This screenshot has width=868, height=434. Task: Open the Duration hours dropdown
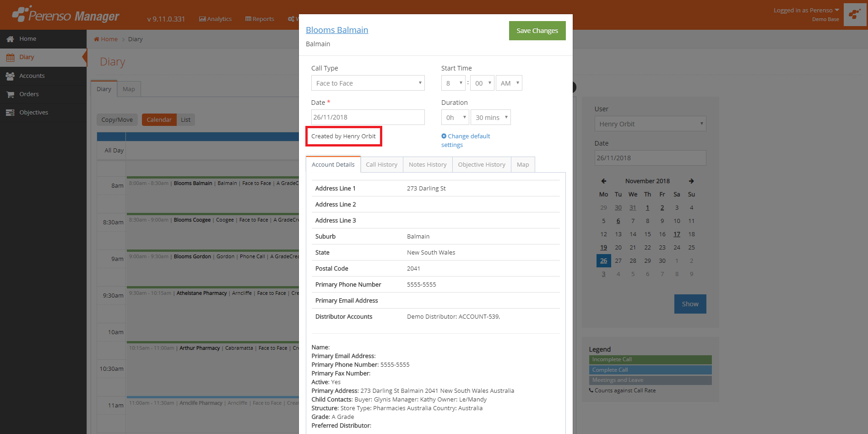[455, 118]
